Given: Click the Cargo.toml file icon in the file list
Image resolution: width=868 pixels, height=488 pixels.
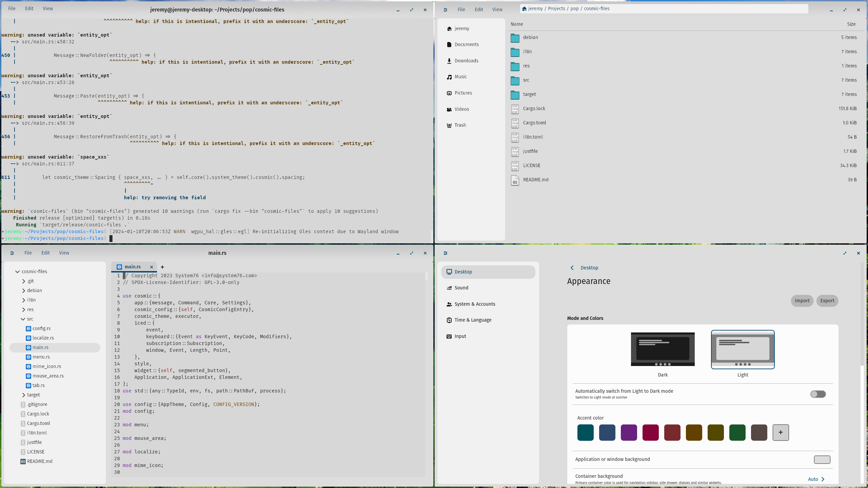Looking at the screenshot, I should click(x=515, y=123).
